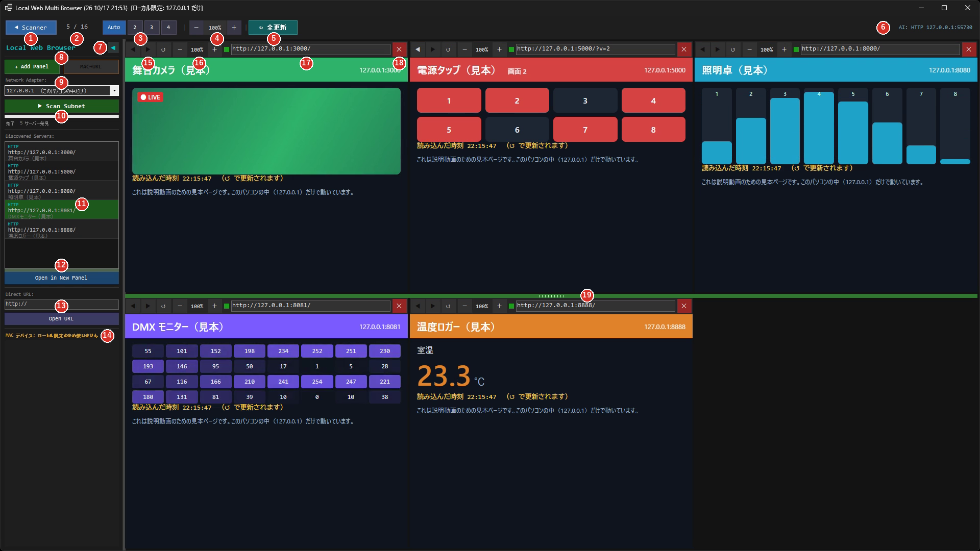Close the 127.0.0.1:8080 panel
This screenshot has height=551, width=980.
[969, 49]
